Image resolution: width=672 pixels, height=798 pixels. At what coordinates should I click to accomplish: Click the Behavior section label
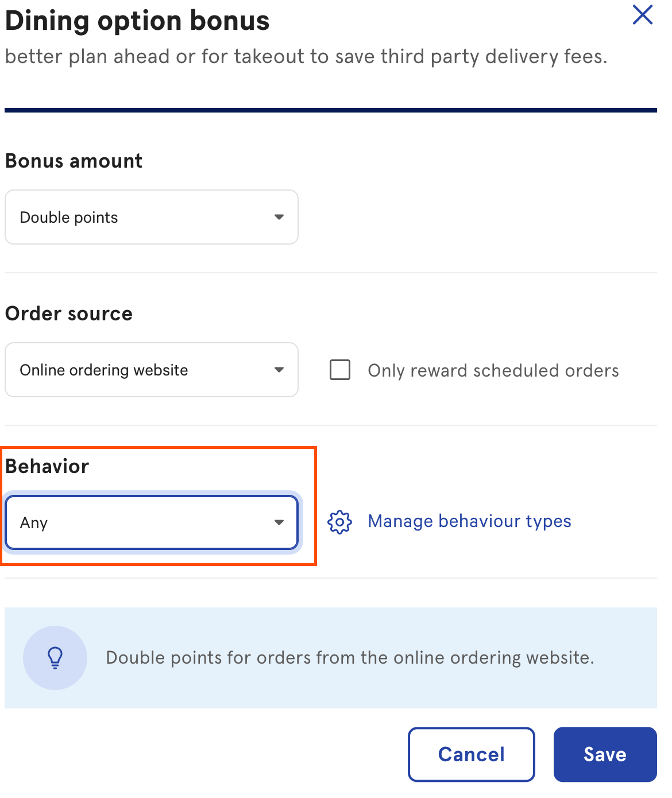pyautogui.click(x=48, y=467)
